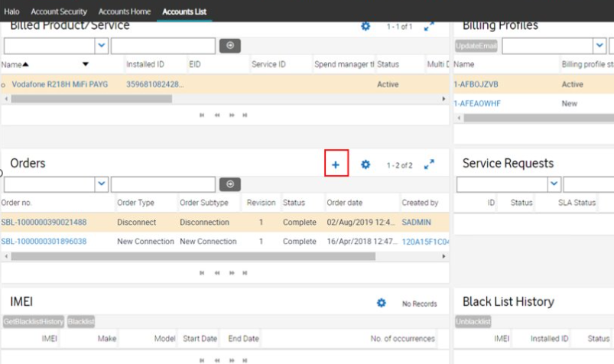This screenshot has height=364, width=614.
Task: Run the Orders search with the go icon
Action: [x=229, y=184]
